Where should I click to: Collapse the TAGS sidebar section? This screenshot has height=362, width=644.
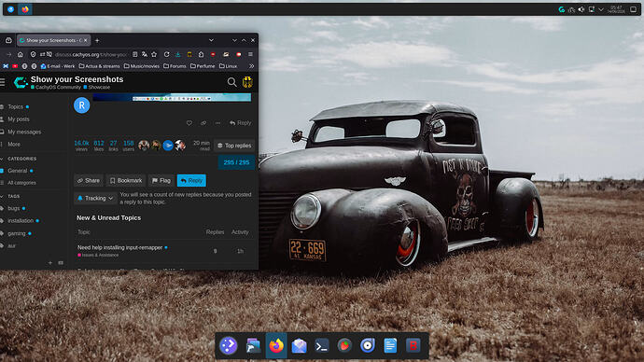coord(10,196)
